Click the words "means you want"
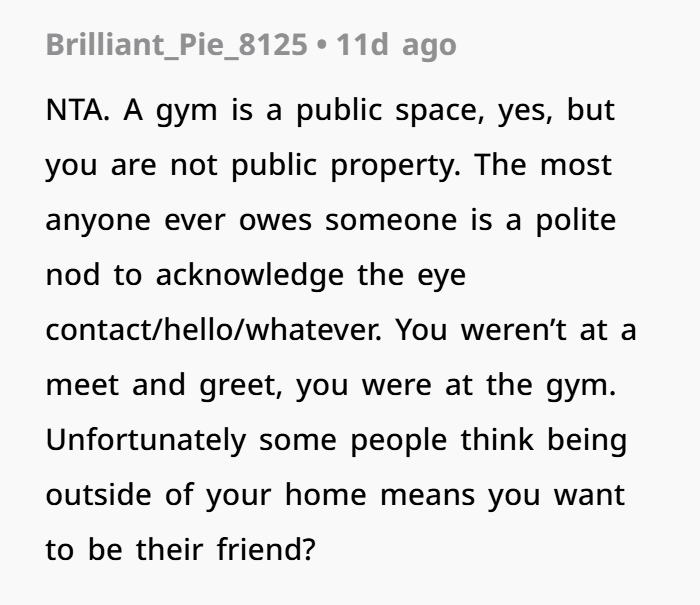Screen dimensions: 700x605 [x=502, y=496]
